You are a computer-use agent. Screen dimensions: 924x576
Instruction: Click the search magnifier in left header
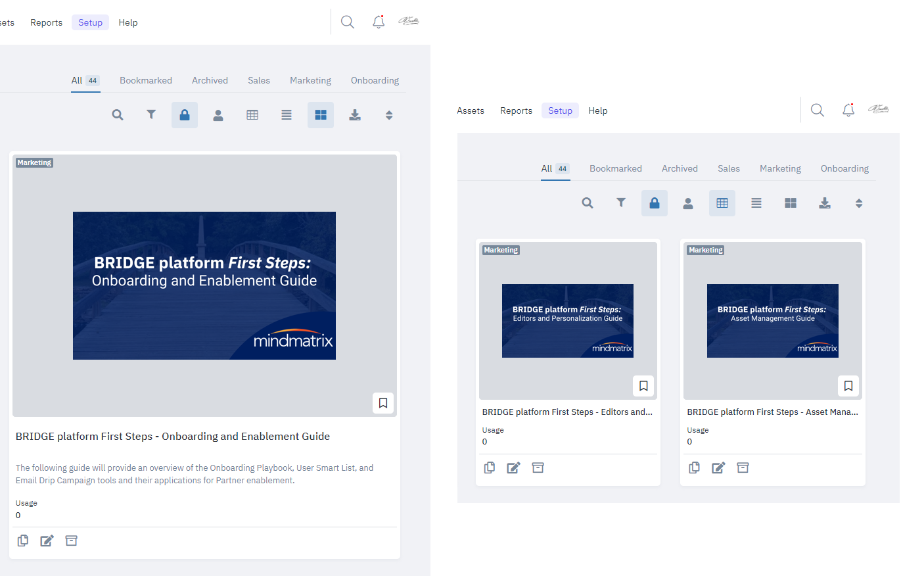[348, 22]
